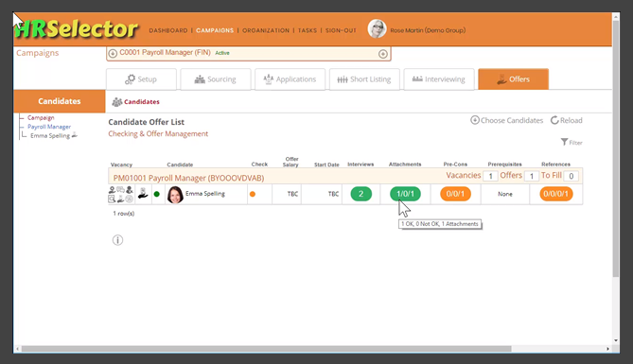Image resolution: width=633 pixels, height=364 pixels.
Task: Click the offer icon beside Emma Spelling in tree
Action: (x=75, y=135)
